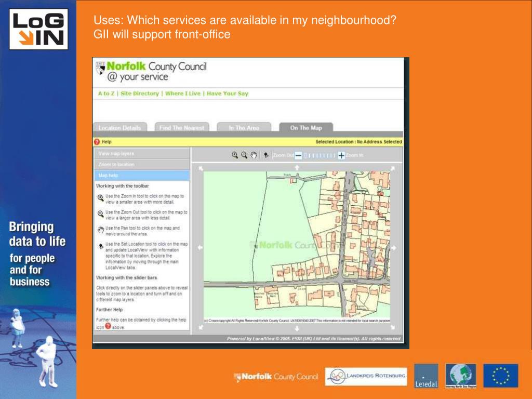Pan map south with the bottom arrow
The image size is (532, 399).
[297, 328]
